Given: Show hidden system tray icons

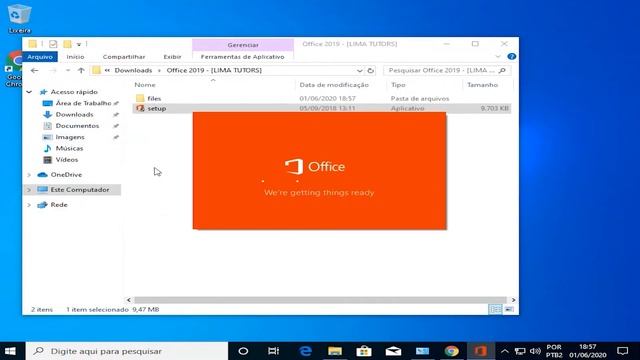Looking at the screenshot, I should 505,351.
